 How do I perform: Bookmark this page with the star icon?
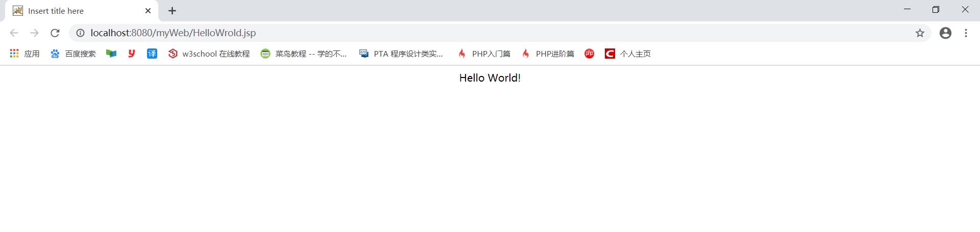click(x=920, y=33)
